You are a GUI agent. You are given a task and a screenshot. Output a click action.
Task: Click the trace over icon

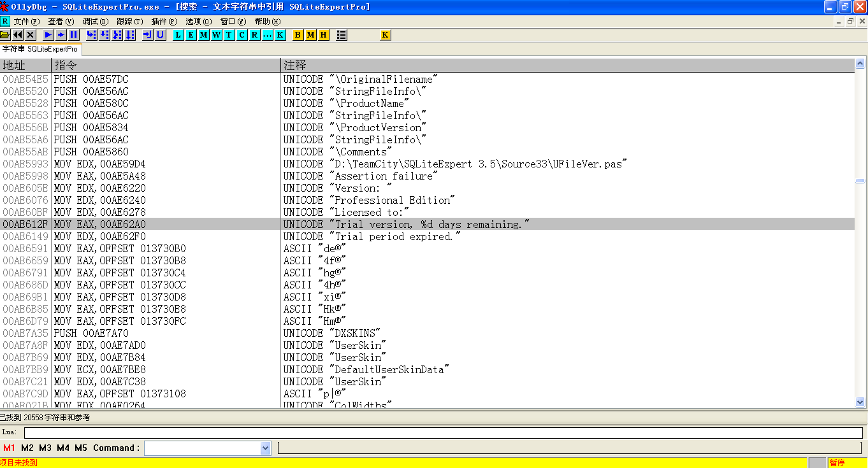click(130, 35)
